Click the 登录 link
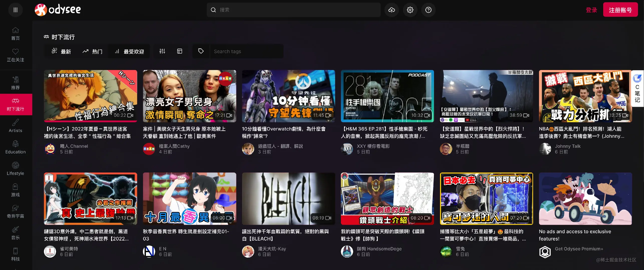 point(591,10)
